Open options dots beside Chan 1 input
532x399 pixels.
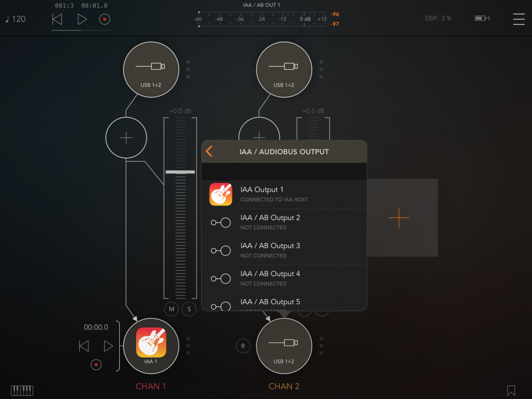(x=188, y=69)
